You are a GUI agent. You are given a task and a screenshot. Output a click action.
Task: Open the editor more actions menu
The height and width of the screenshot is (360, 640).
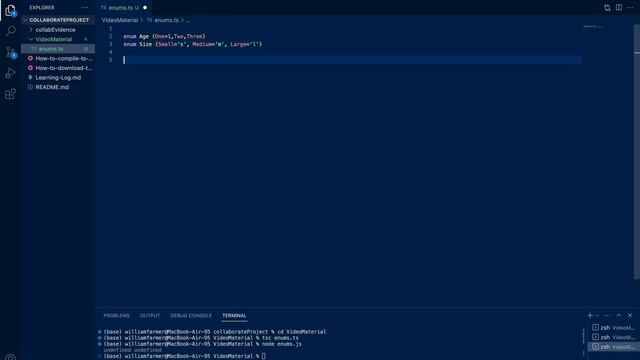click(630, 7)
